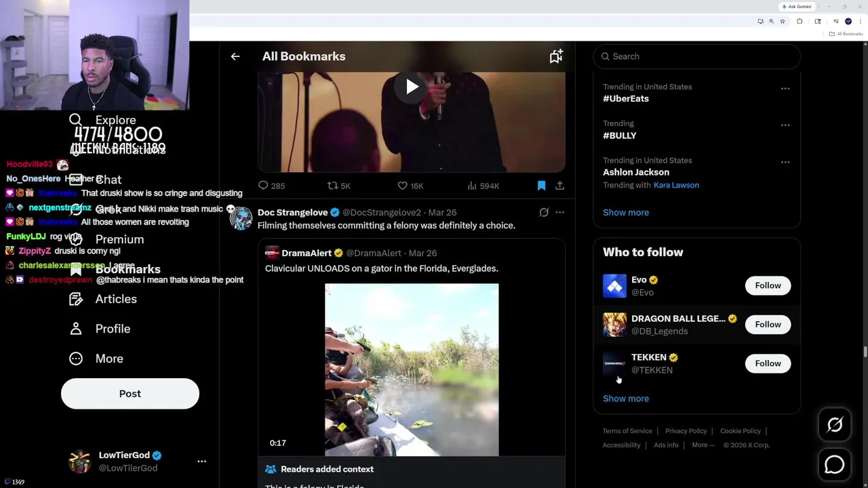Open Doc Strangelove profile name link
The width and height of the screenshot is (868, 488).
(292, 212)
